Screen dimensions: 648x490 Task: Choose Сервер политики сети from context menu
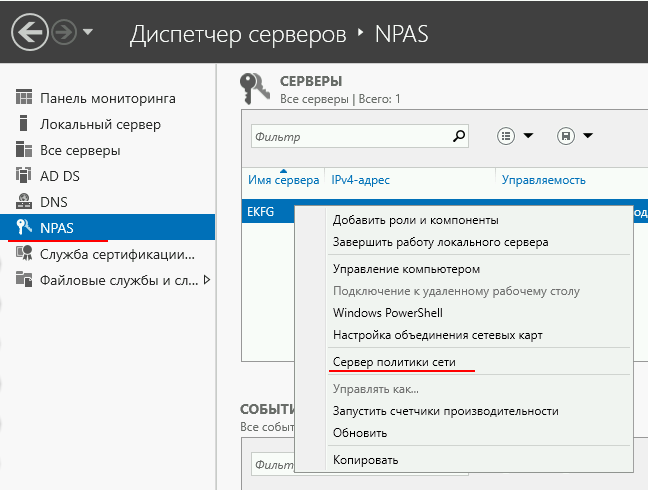400,360
